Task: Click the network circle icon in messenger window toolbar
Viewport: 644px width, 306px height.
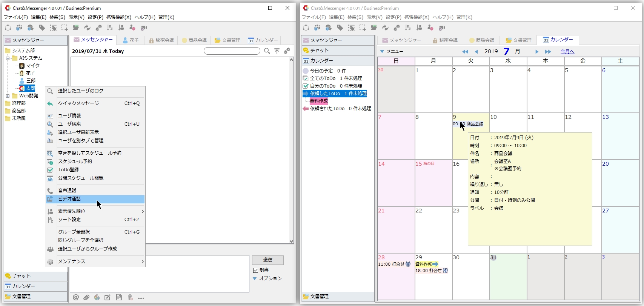Action: pyautogui.click(x=8, y=28)
